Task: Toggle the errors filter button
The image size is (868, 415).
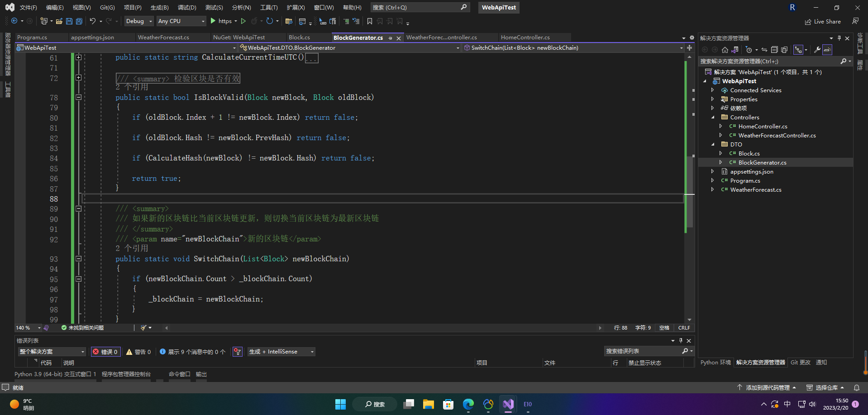Action: [x=106, y=352]
